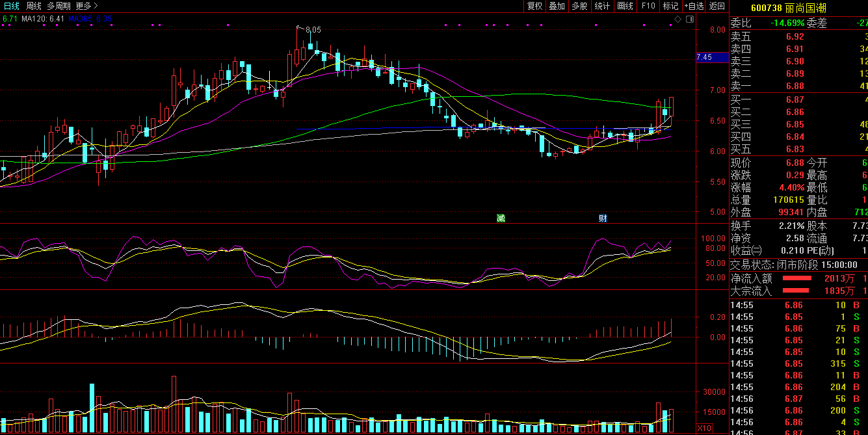Select the 卖四 price 6.91
This screenshot has height=435, width=868.
795,49
